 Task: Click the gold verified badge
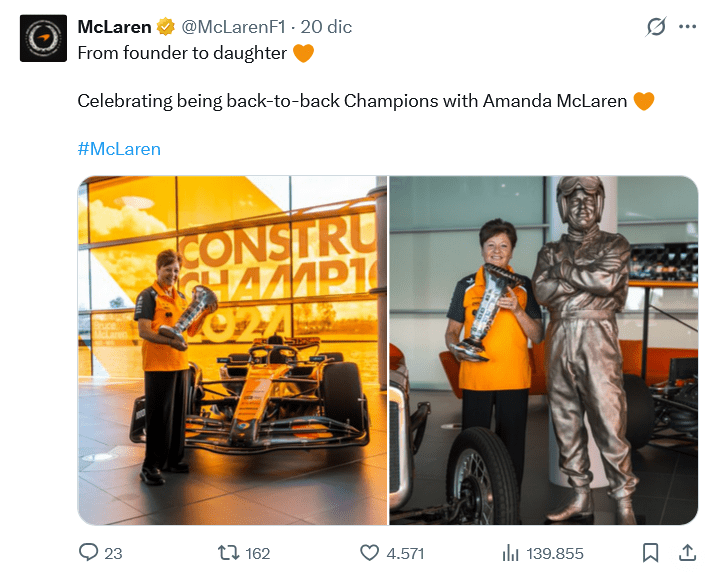165,27
